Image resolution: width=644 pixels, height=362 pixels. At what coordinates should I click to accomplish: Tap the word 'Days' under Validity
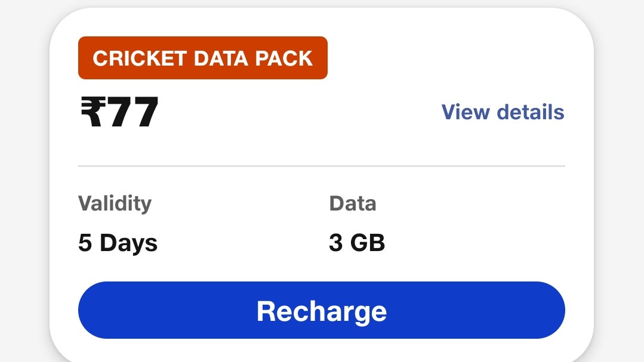[128, 243]
